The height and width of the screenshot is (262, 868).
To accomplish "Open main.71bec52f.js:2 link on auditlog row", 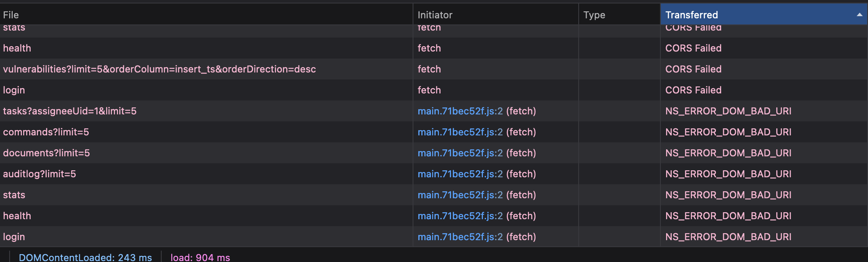I will (x=459, y=174).
